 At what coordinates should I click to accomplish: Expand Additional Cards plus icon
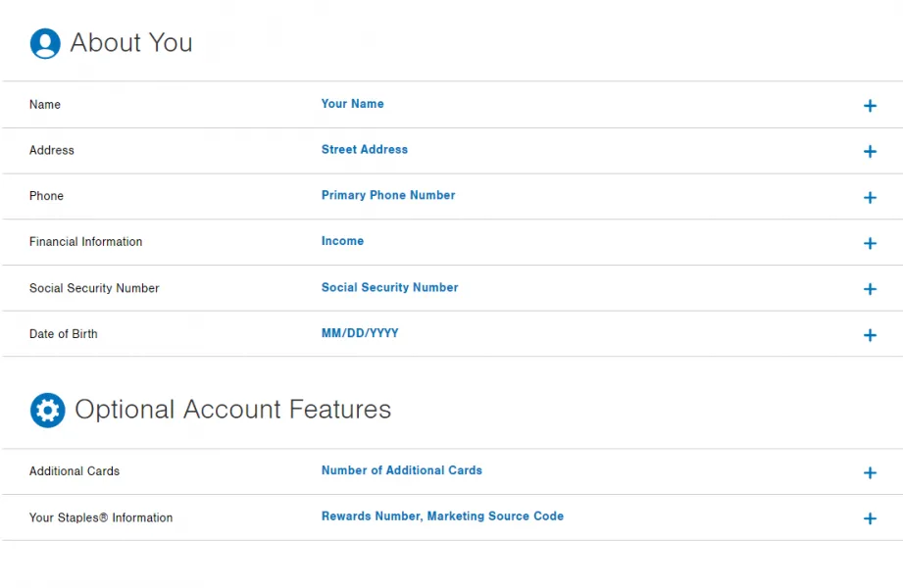[x=870, y=473]
